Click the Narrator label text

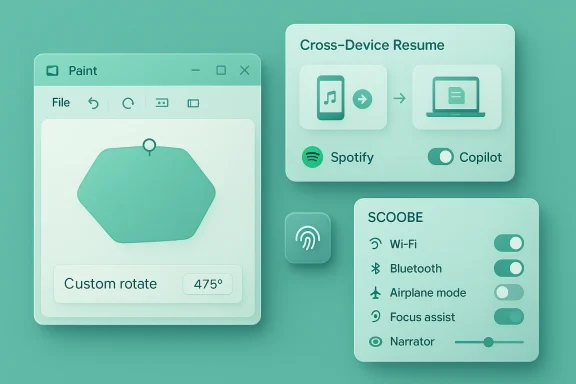click(412, 342)
